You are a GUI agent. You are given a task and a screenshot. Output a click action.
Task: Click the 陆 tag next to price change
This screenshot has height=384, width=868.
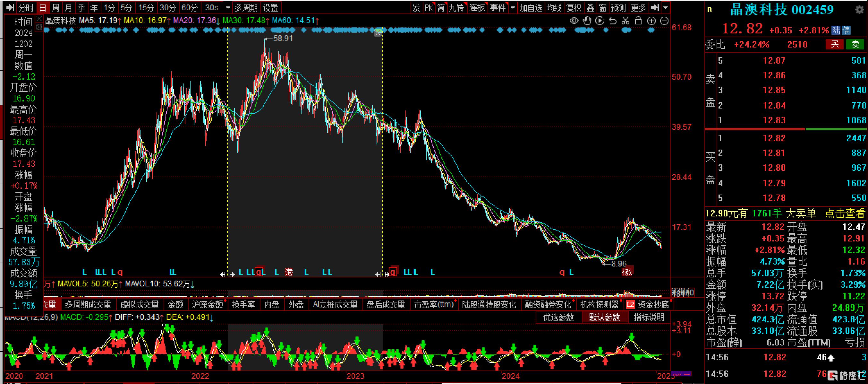(836, 31)
